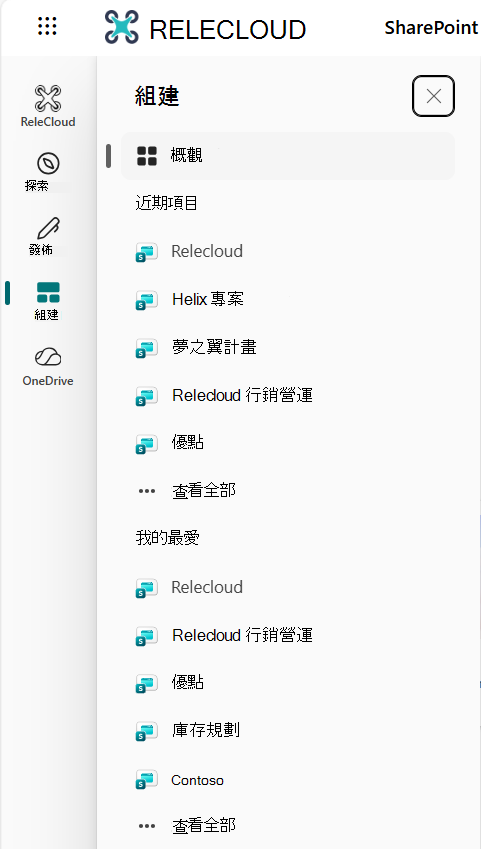Viewport: 481px width, 849px height.
Task: Open the 探索 compass icon
Action: tap(48, 163)
